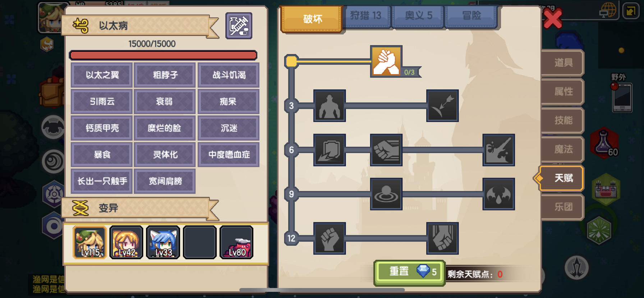This screenshot has width=644, height=298.
Task: Click the 重置 reset button
Action: [x=409, y=272]
